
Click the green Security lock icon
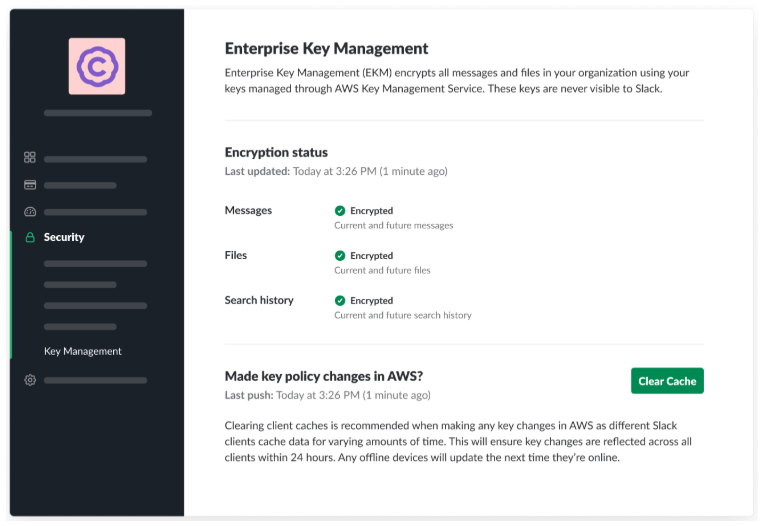pyautogui.click(x=30, y=237)
